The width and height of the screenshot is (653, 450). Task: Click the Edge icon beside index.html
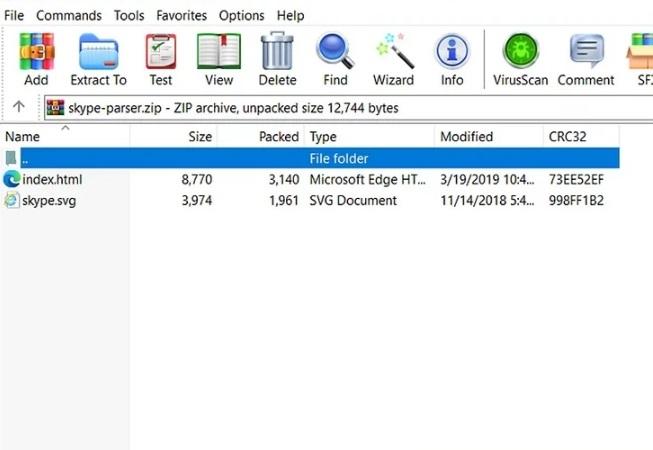[x=12, y=179]
